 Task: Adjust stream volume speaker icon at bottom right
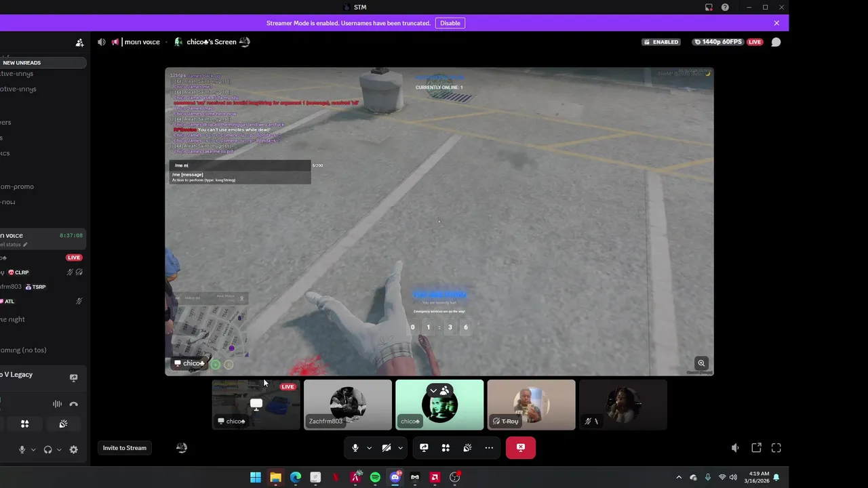(x=735, y=448)
